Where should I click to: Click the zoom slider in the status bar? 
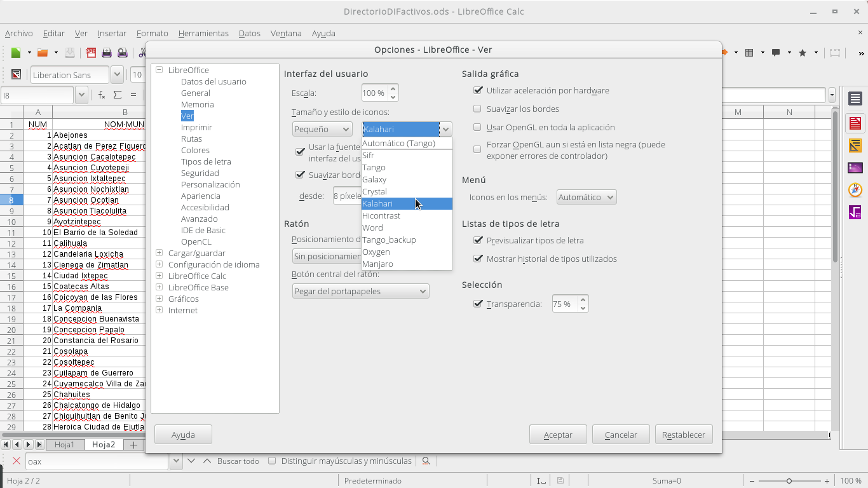coord(789,481)
